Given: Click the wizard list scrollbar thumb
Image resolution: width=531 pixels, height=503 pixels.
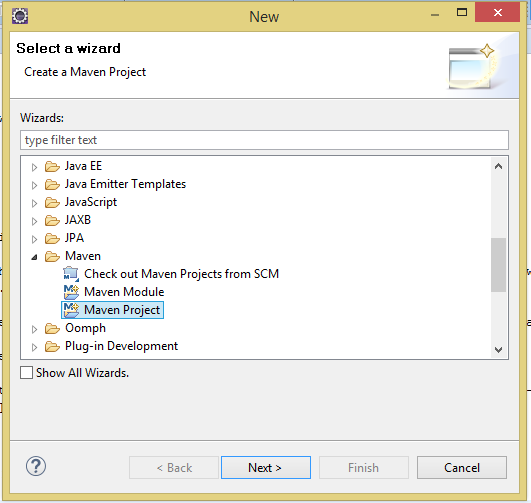Looking at the screenshot, I should pos(498,265).
